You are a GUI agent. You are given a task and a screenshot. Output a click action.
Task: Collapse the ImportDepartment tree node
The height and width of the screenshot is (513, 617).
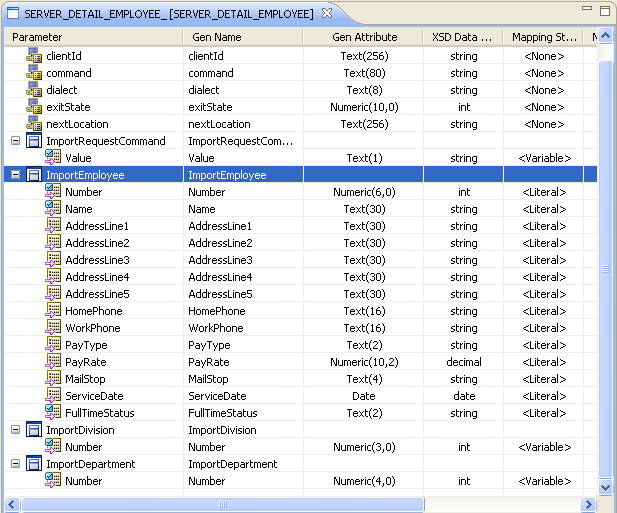[x=15, y=464]
